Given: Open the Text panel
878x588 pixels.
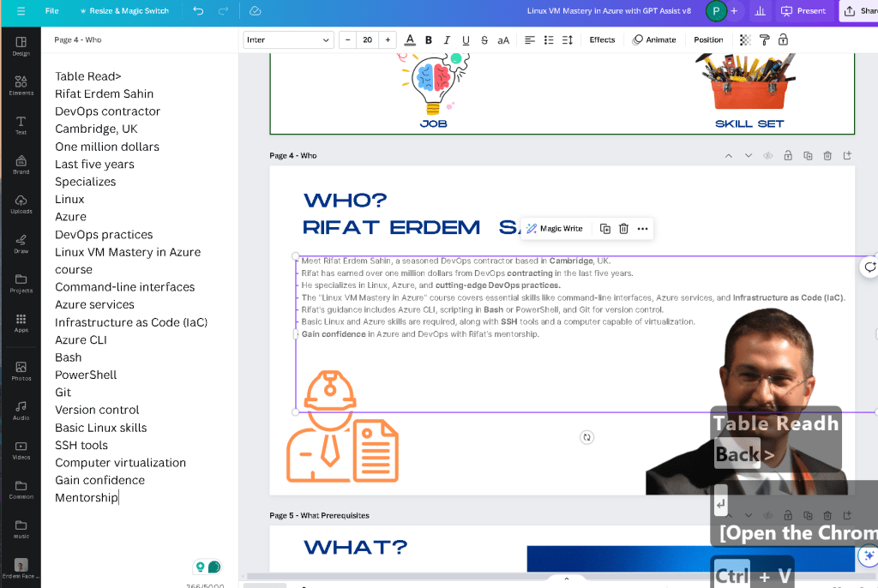Looking at the screenshot, I should pos(21,125).
